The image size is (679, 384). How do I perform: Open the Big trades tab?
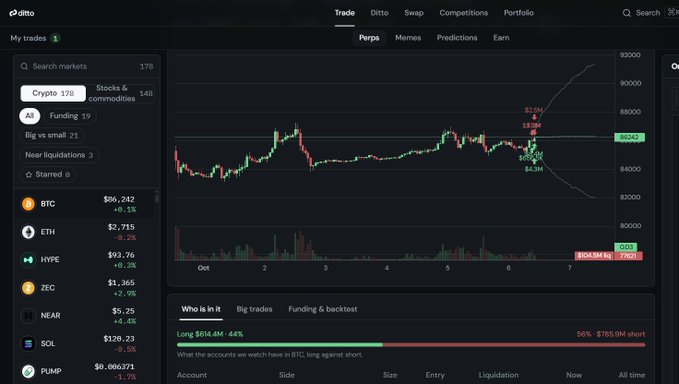coord(254,309)
